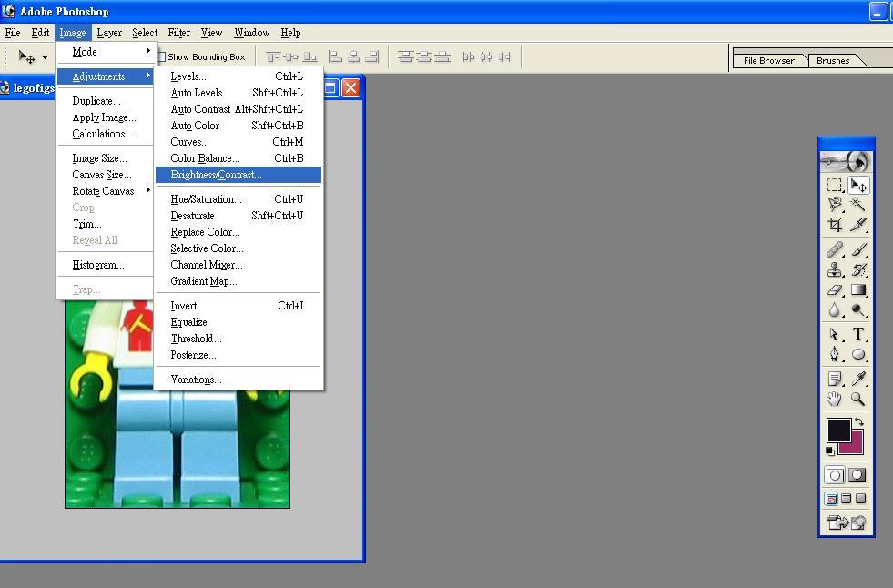This screenshot has height=588, width=893.
Task: Enable Show Bounding Box checkbox
Action: click(x=162, y=57)
